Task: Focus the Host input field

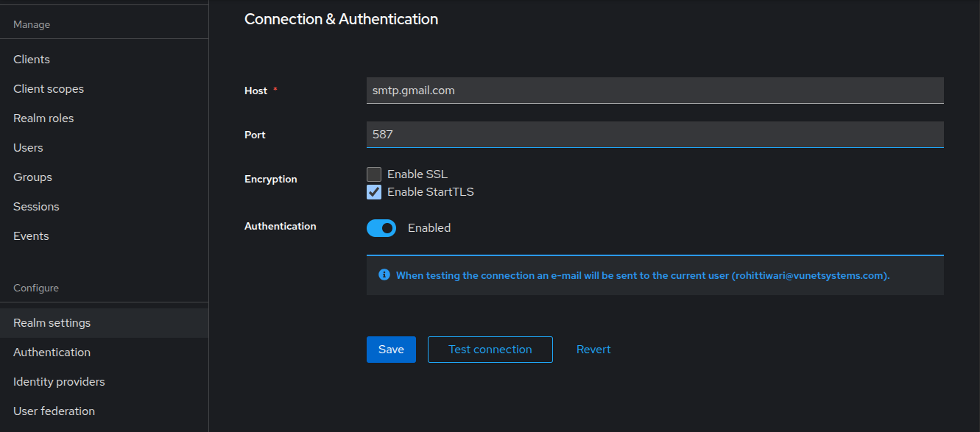Action: [x=655, y=91]
